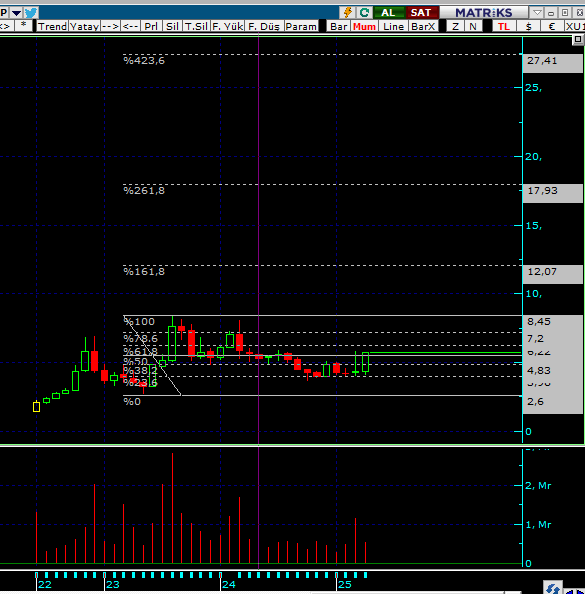Click the yellow lightning bolt icon
Viewport: 585px width, 594px height.
click(x=347, y=13)
